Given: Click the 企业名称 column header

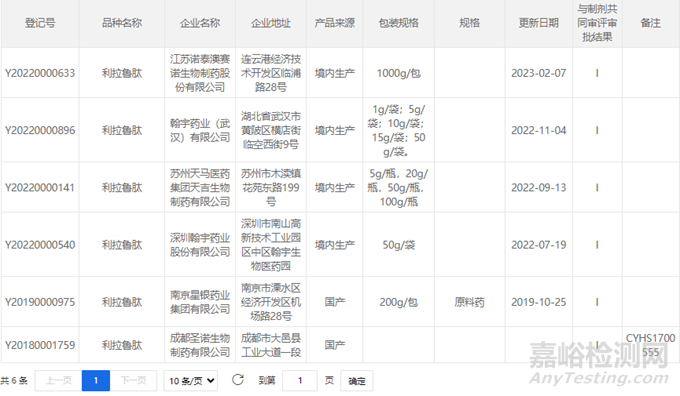Looking at the screenshot, I should pos(200,23).
